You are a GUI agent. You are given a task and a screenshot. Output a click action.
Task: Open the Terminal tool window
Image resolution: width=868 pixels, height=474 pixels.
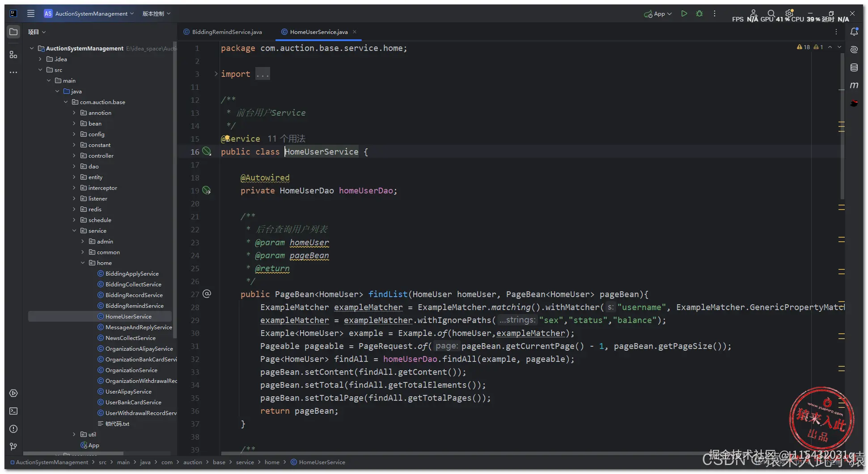click(13, 411)
